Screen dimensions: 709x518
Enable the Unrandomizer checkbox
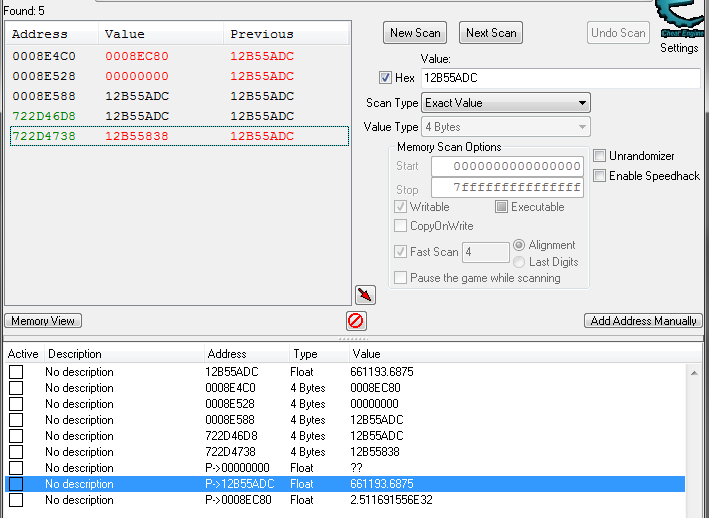[599, 156]
